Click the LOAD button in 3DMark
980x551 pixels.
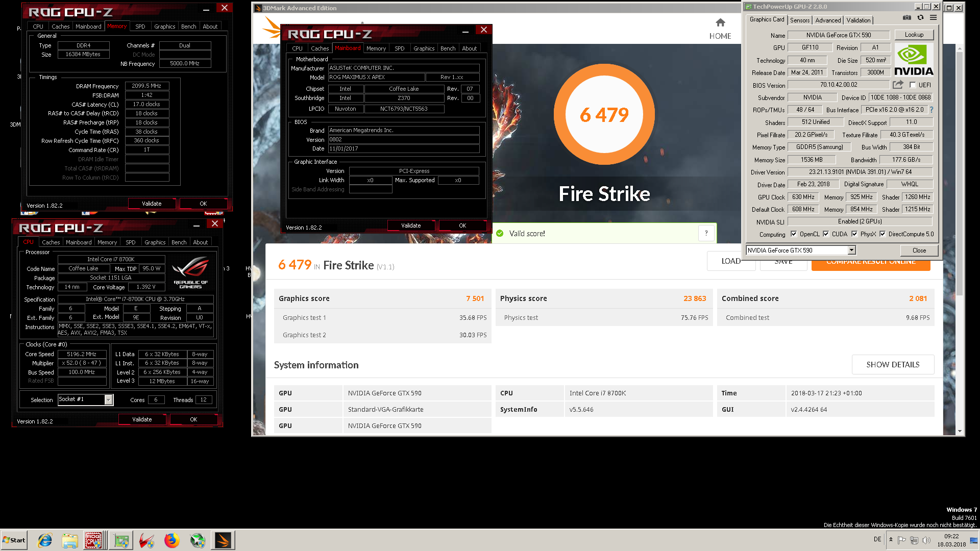730,261
